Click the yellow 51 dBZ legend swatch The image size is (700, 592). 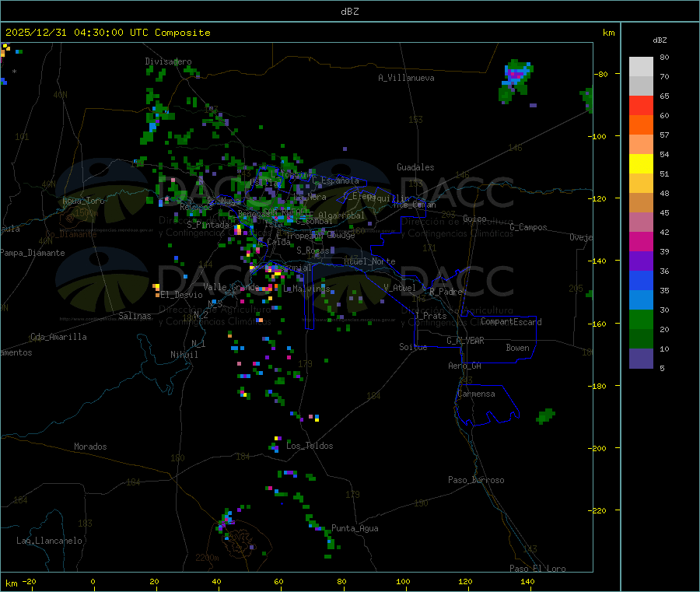point(641,164)
